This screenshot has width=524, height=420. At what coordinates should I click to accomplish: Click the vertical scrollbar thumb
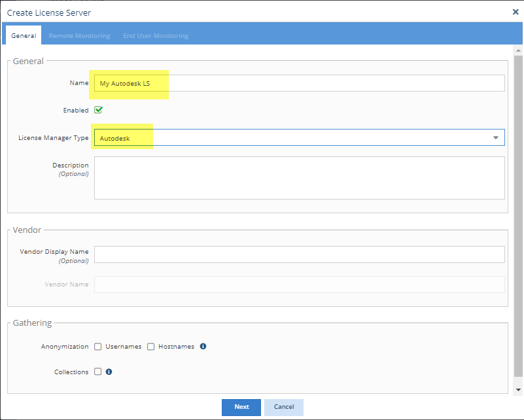point(518,216)
